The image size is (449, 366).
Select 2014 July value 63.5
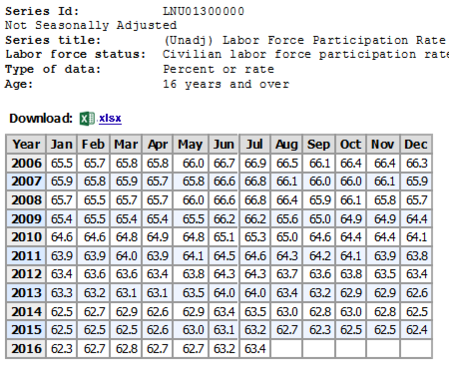pos(255,311)
